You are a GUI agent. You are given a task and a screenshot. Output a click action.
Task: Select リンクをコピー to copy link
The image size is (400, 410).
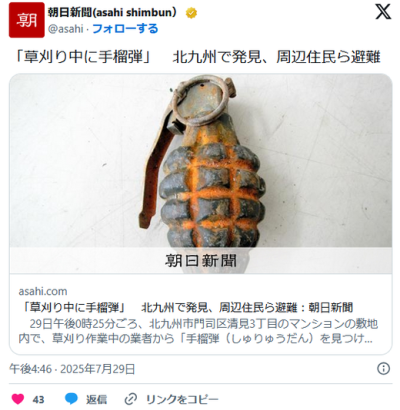[x=182, y=399]
